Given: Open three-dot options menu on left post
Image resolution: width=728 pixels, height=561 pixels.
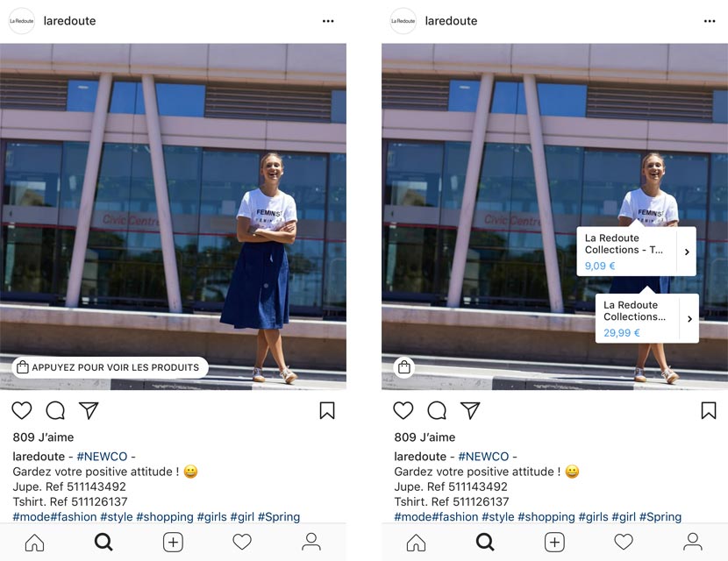Looking at the screenshot, I should click(328, 21).
